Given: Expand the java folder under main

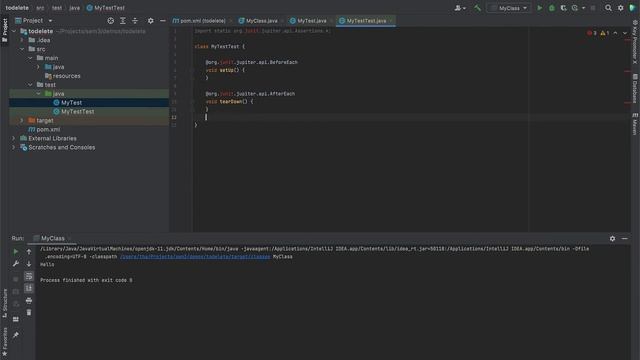Looking at the screenshot, I should (x=38, y=67).
